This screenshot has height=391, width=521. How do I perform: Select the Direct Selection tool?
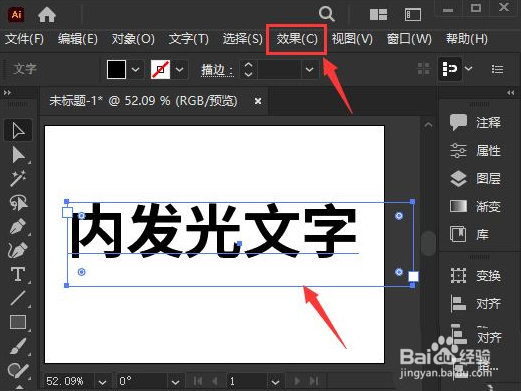point(18,155)
